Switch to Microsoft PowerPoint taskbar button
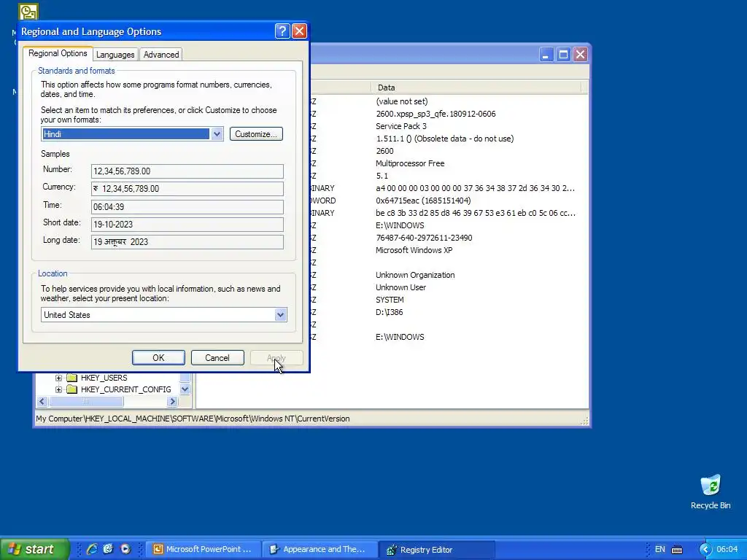Screen dimensions: 747x560 [x=204, y=549]
